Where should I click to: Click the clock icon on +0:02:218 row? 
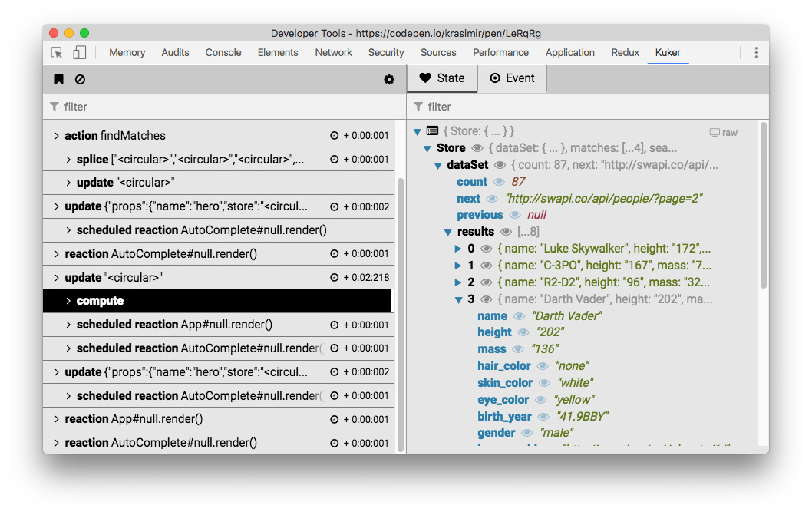pos(335,277)
